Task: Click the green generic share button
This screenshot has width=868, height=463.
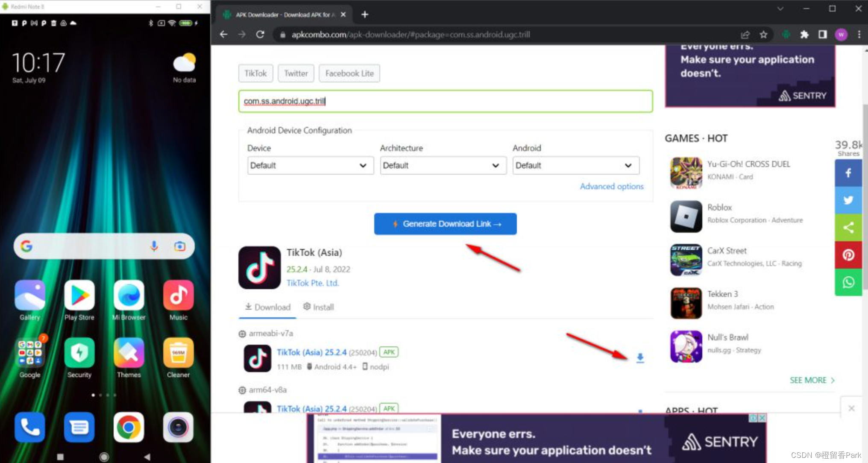Action: tap(848, 228)
